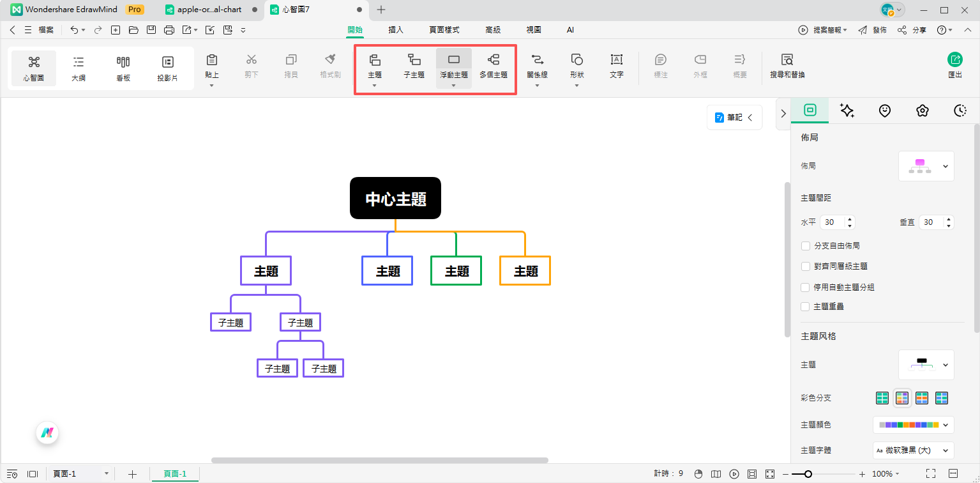Click the green 匯出 export icon
980x483 pixels.
tap(954, 60)
